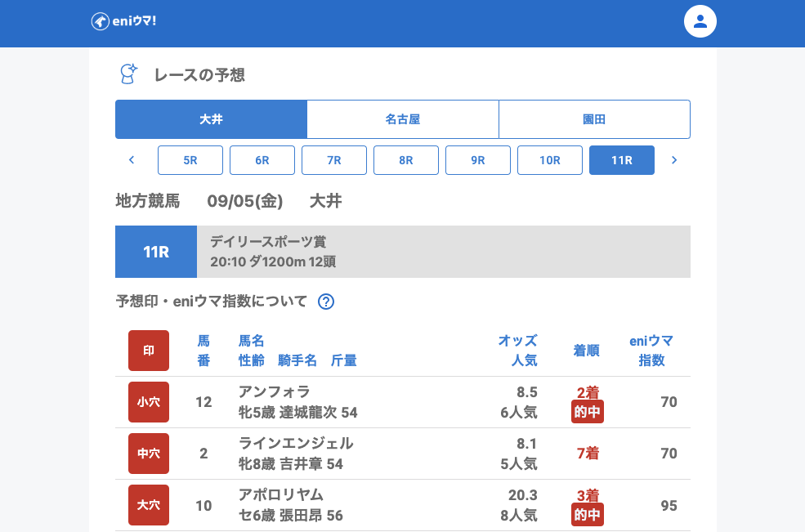Click the 的中 badge for アポロリヤム
Screen dimensions: 805x532
coord(588,515)
